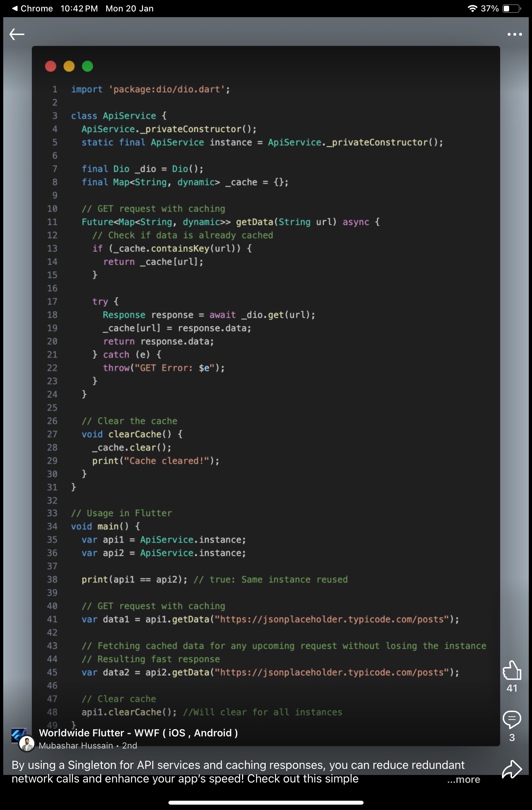
Task: Tap 'print(api1 == api2);' line
Action: point(134,579)
